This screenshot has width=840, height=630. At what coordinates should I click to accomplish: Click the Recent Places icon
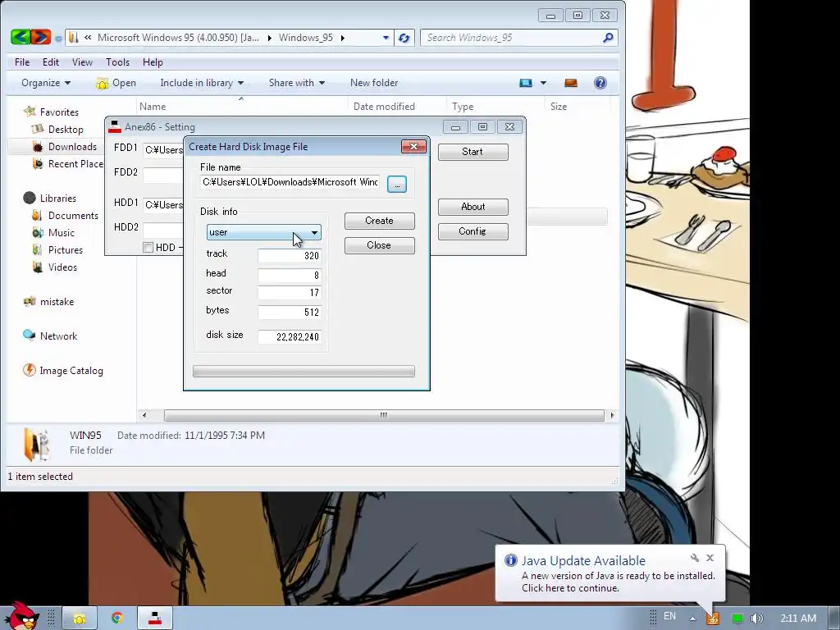click(38, 163)
